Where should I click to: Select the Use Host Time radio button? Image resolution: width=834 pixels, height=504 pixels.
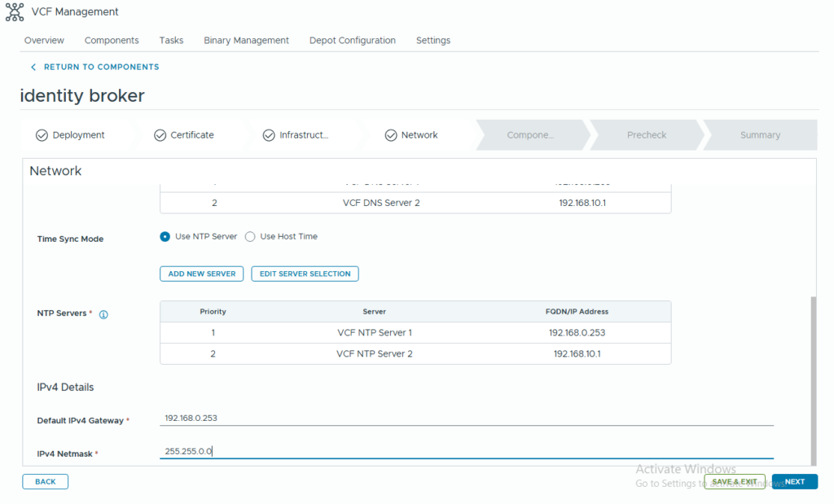250,237
